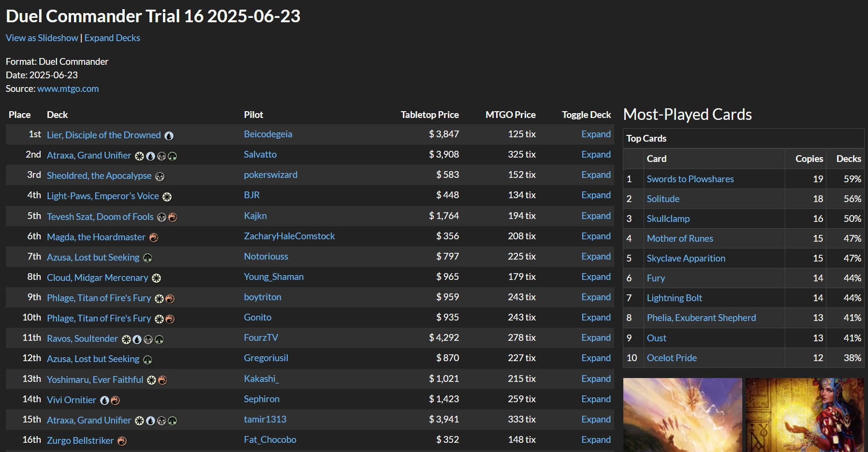Screen dimensions: 868x452
Task: Click the Tabletop Price column header
Action: (x=429, y=115)
